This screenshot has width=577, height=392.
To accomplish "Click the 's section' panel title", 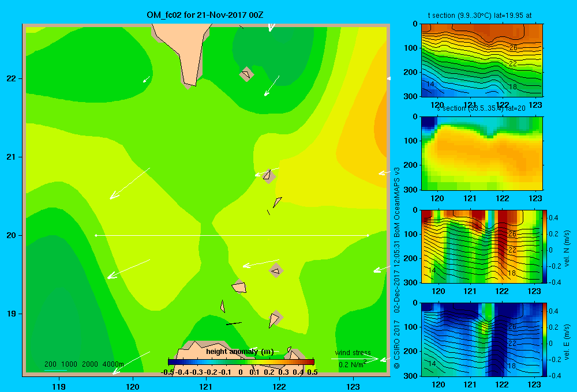I will click(x=481, y=108).
